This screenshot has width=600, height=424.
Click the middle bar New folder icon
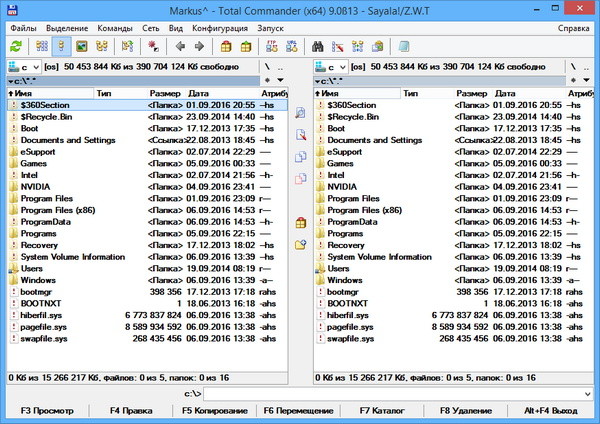301,244
